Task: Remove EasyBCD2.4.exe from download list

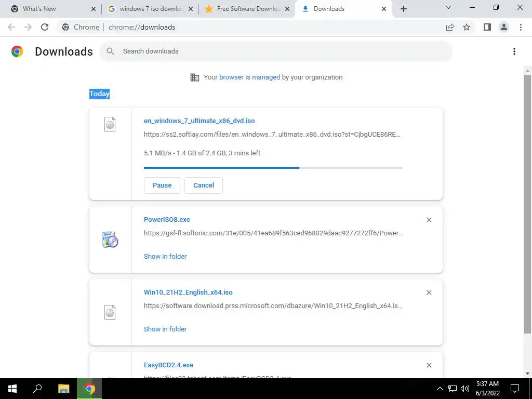Action: coord(429,365)
